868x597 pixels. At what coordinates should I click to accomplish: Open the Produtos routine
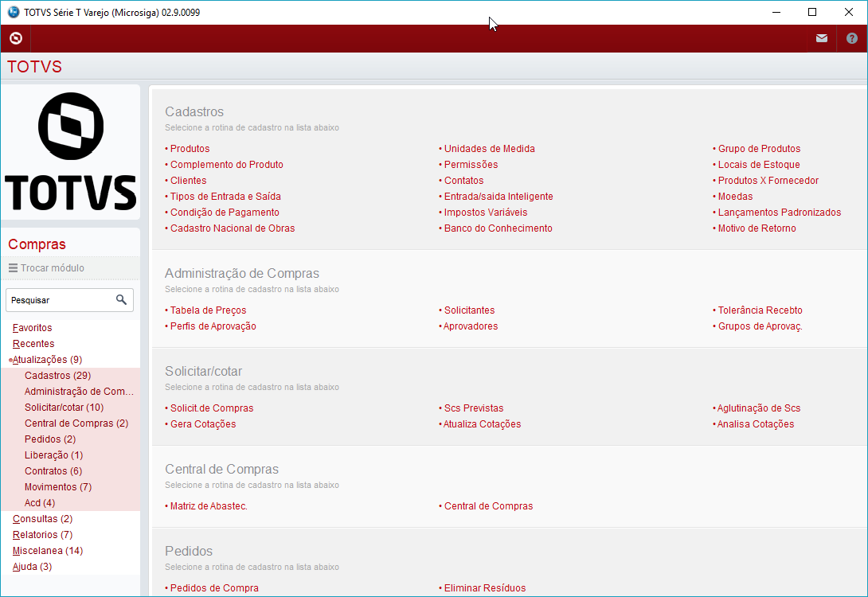(190, 149)
